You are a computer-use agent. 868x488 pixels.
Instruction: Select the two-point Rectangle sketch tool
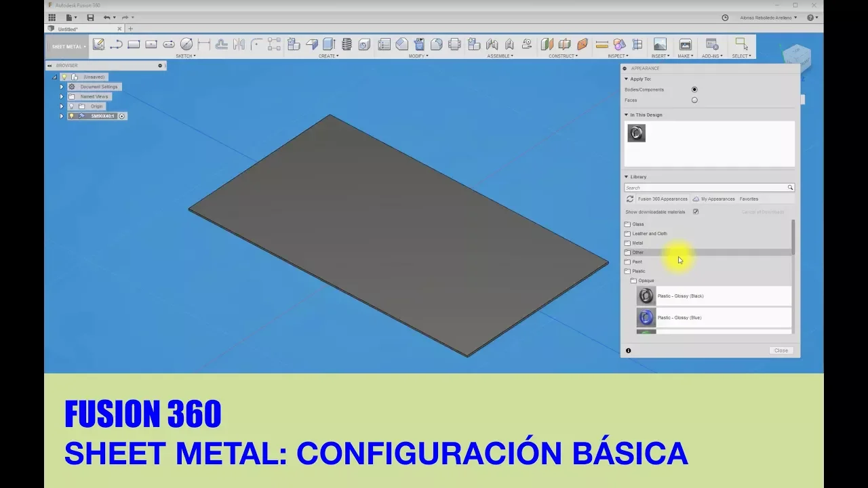point(134,44)
